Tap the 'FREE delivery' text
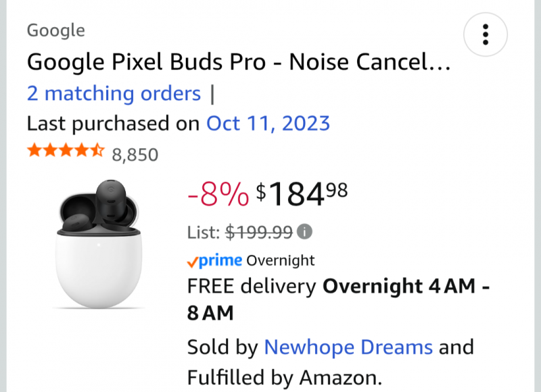This screenshot has width=541, height=392. click(x=252, y=287)
